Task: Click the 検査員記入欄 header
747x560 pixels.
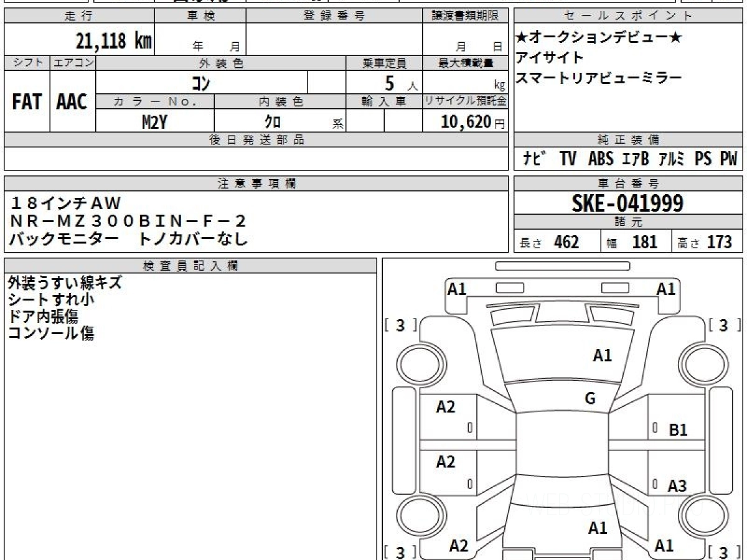Action: click(190, 266)
